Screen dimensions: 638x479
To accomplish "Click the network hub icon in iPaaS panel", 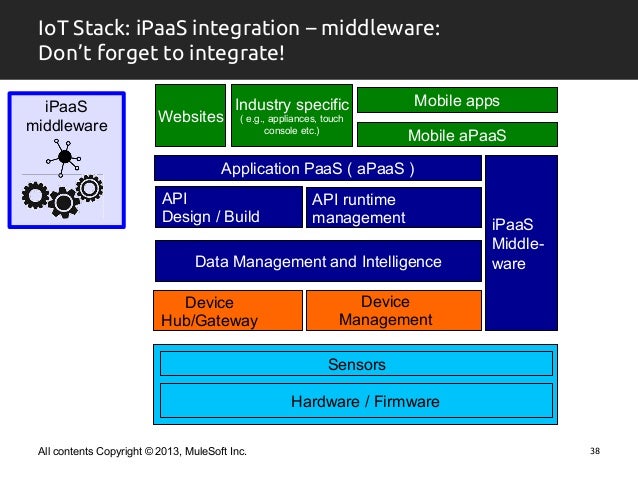I will click(x=63, y=157).
